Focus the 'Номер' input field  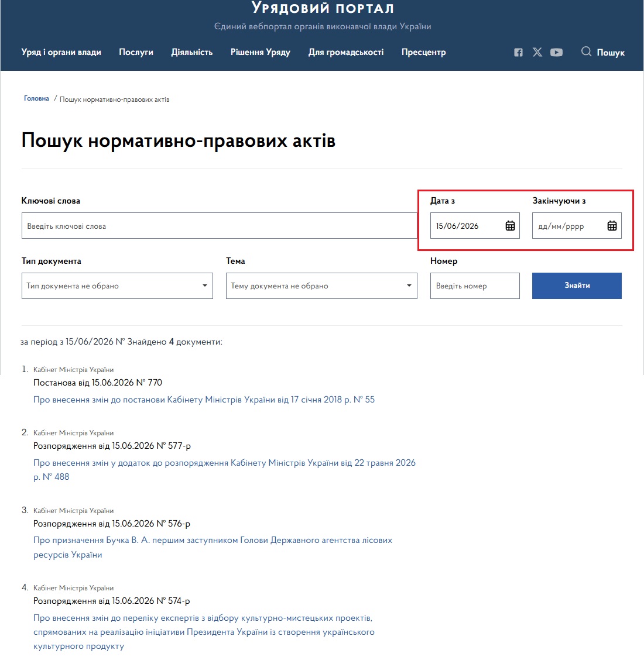(475, 286)
